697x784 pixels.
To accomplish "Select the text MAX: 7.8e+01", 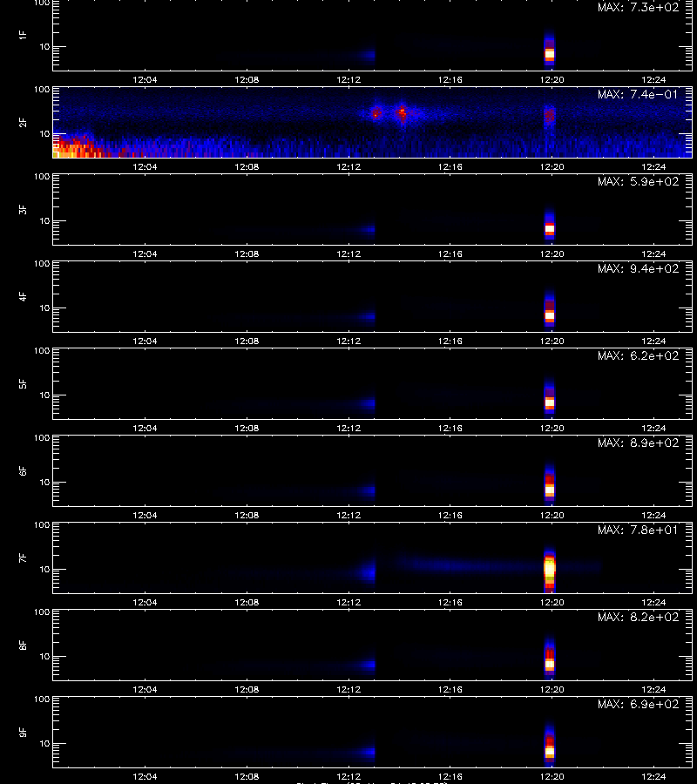I will (x=638, y=530).
